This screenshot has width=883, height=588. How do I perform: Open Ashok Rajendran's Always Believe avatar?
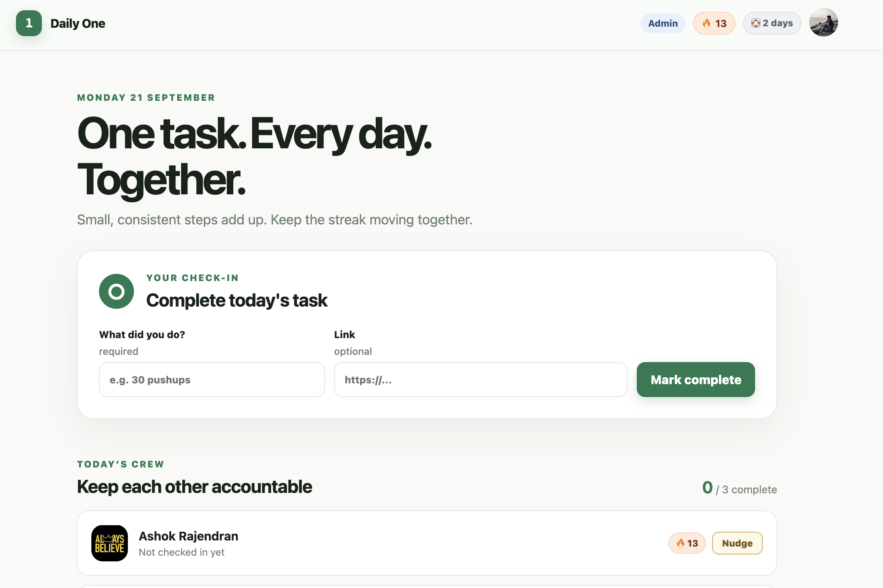click(110, 543)
